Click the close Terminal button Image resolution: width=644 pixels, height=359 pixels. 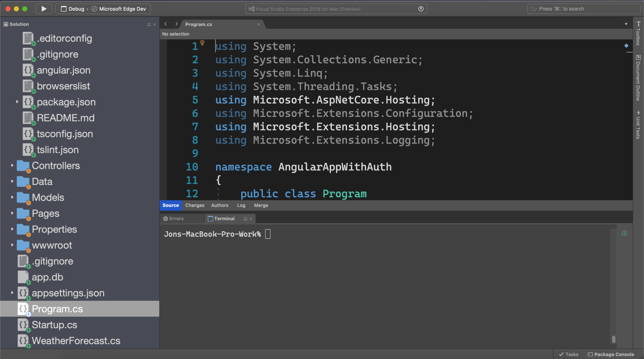click(250, 219)
